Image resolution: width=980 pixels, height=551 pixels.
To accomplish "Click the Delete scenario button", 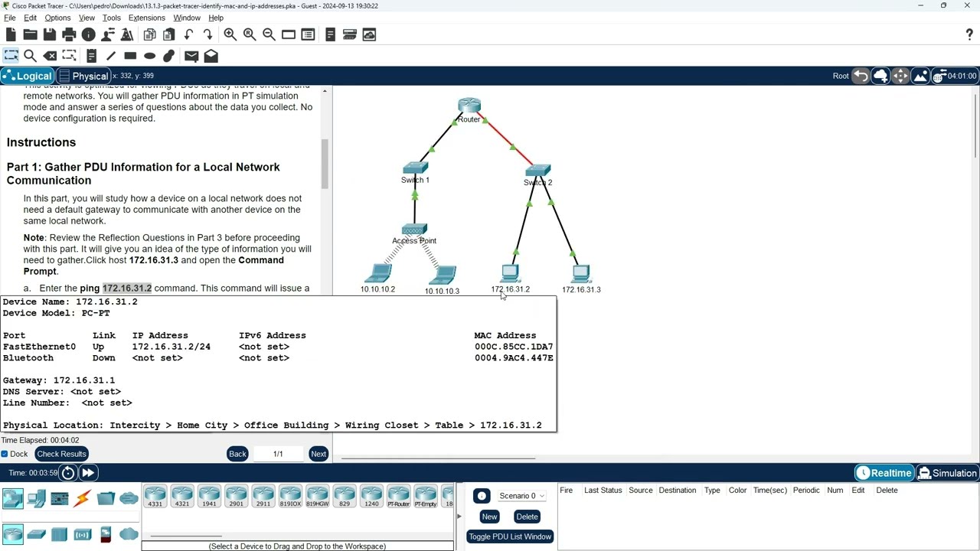I will point(527,517).
